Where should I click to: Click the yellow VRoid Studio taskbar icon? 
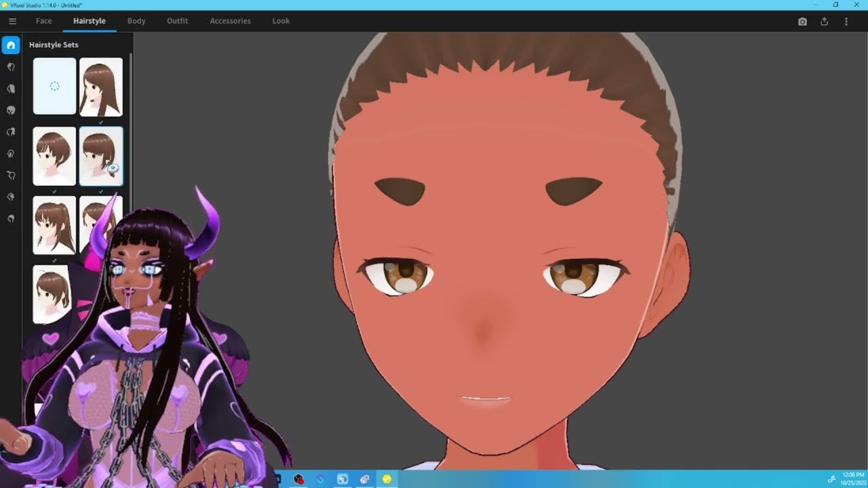pos(387,479)
